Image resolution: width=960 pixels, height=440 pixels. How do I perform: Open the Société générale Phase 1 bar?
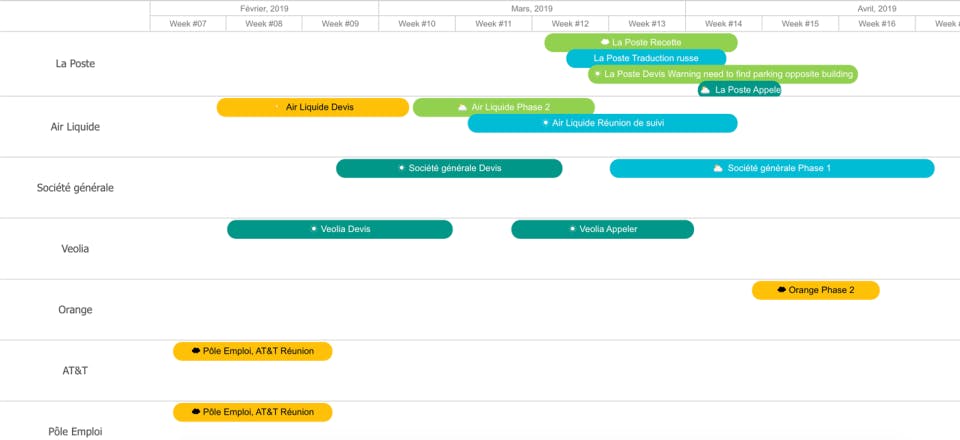coord(772,168)
